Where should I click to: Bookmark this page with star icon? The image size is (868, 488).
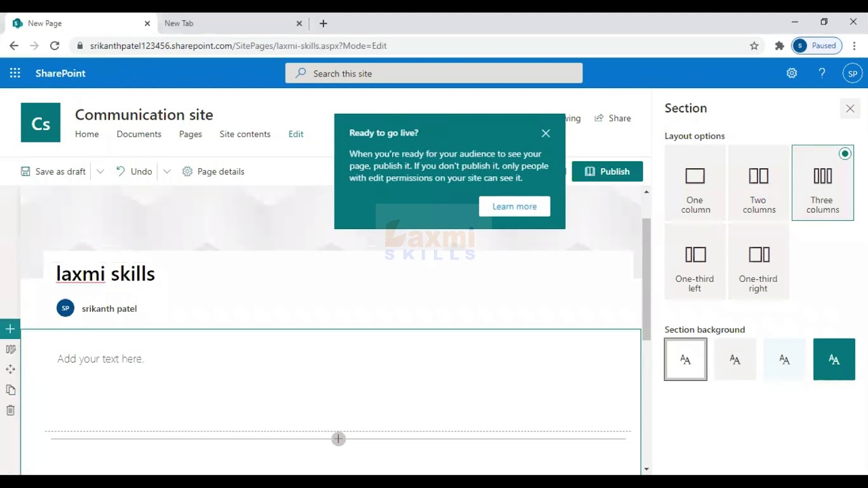(754, 45)
